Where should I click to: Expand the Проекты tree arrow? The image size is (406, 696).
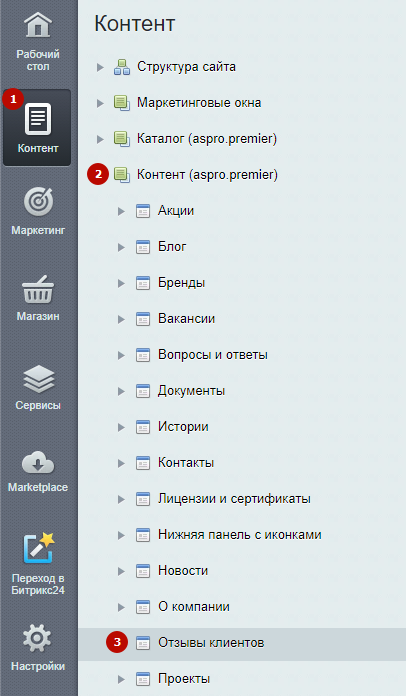point(121,679)
